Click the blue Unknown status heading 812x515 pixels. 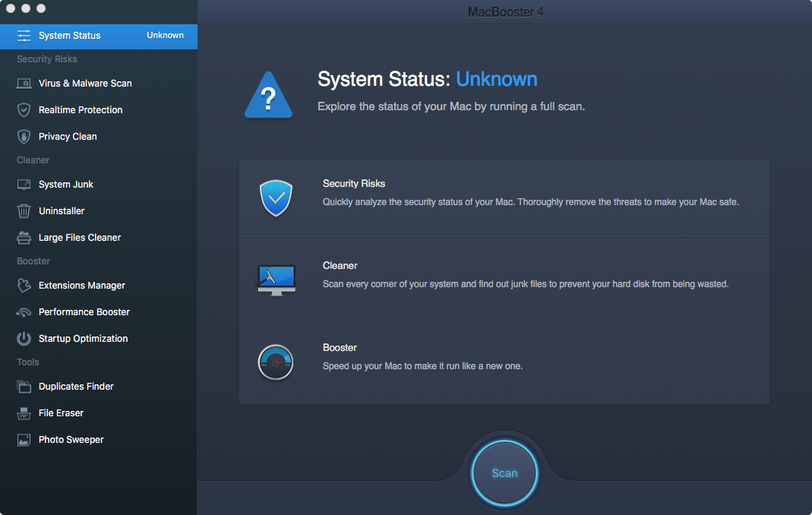click(x=497, y=79)
